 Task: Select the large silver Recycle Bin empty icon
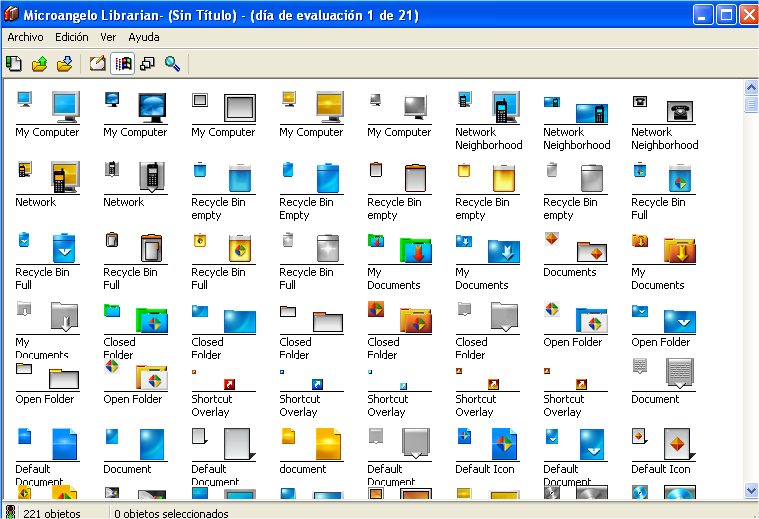coord(592,178)
